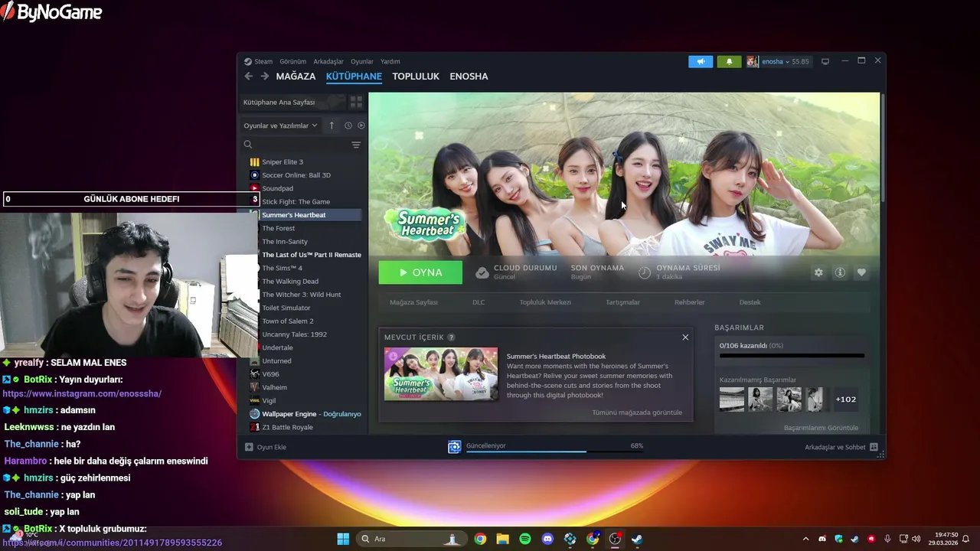Open Arkadaşlar ve Sohbet chat icon

click(x=874, y=447)
